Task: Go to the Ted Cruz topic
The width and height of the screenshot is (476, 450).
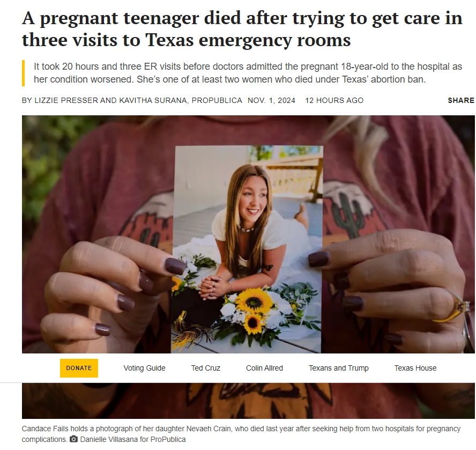Action: coord(205,368)
